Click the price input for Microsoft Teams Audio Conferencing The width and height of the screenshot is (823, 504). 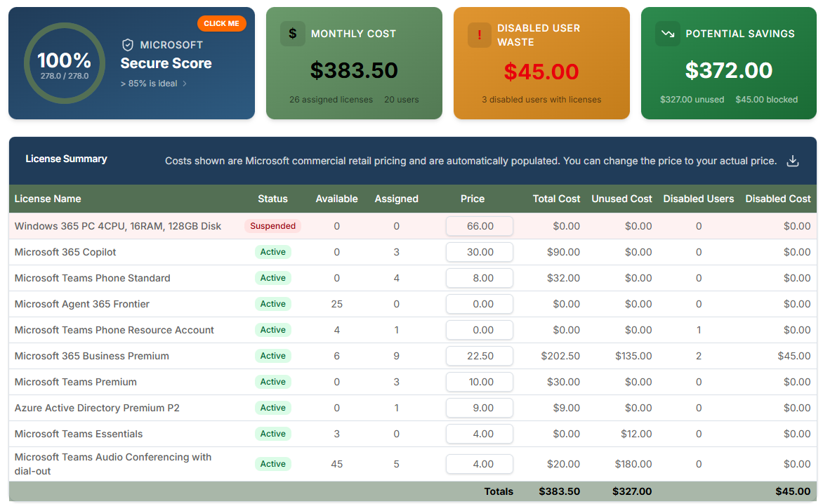[479, 464]
